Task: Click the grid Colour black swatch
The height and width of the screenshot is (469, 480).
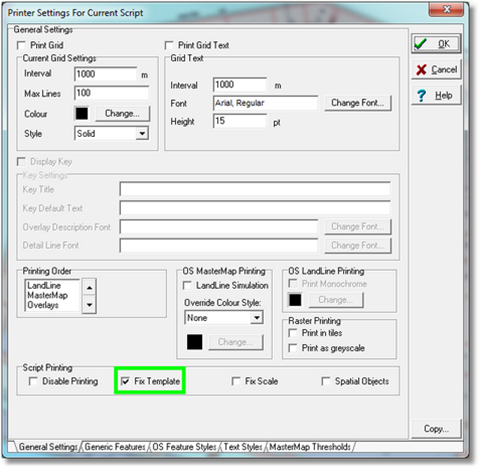Action: (x=82, y=114)
